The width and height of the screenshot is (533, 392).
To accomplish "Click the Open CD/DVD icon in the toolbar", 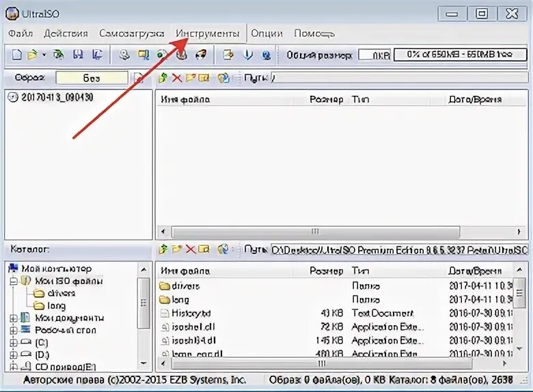I will point(59,55).
